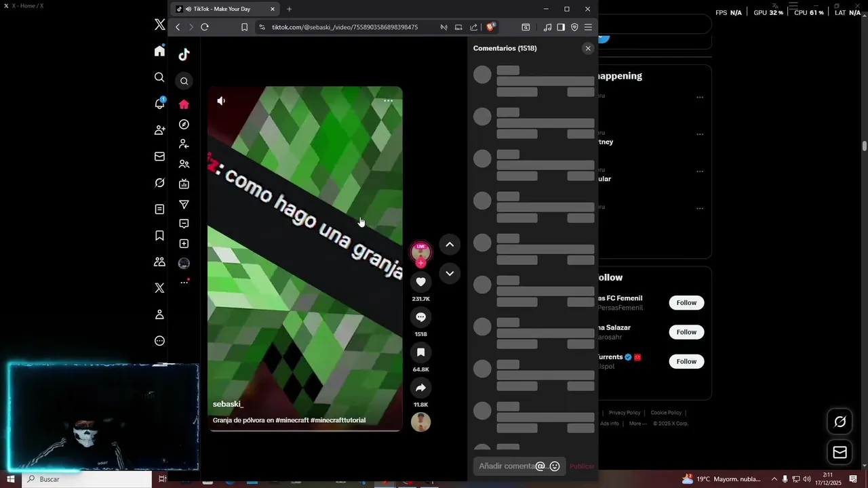
Task: Open a new browser tab
Action: [290, 9]
